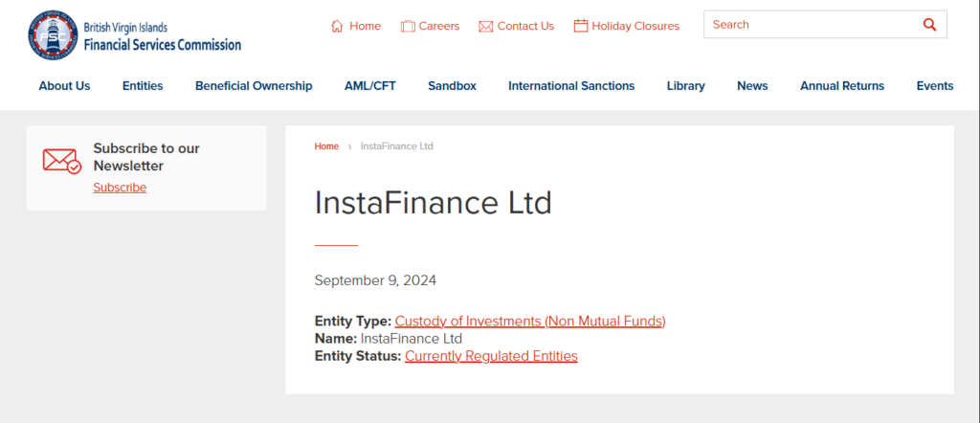
Task: Open the AML/CFT menu
Action: pos(370,86)
